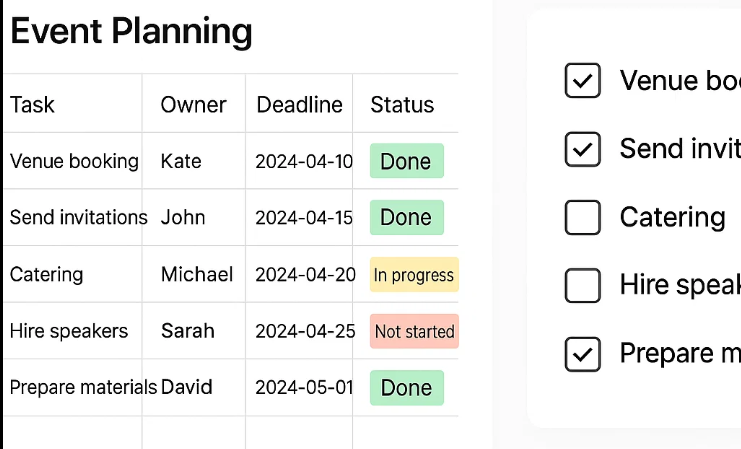
Task: Click the Owner column header
Action: [x=194, y=104]
